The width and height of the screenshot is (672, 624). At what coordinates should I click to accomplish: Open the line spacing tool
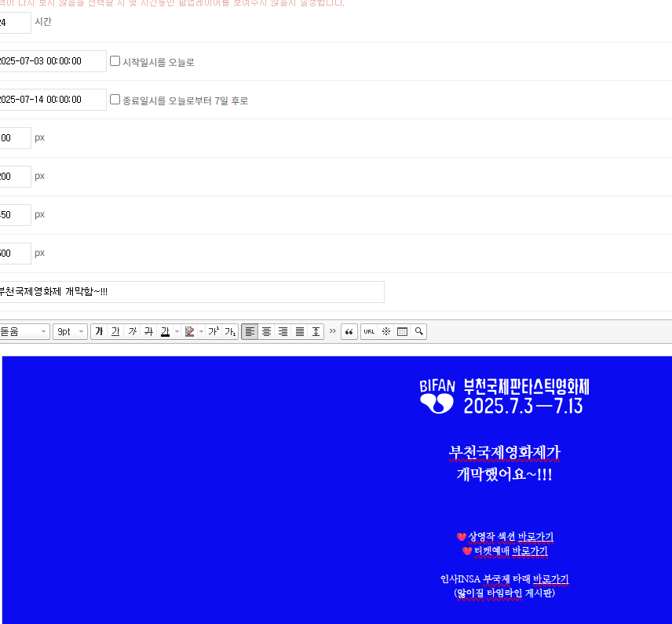(316, 332)
